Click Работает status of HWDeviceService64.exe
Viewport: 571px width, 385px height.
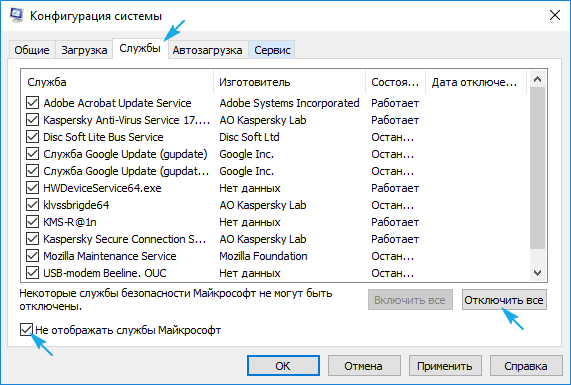(x=395, y=188)
